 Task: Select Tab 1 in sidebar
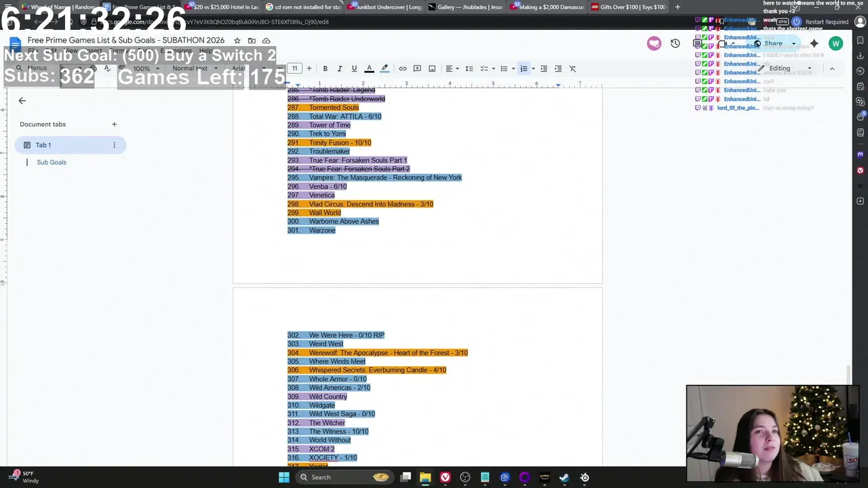click(x=71, y=145)
